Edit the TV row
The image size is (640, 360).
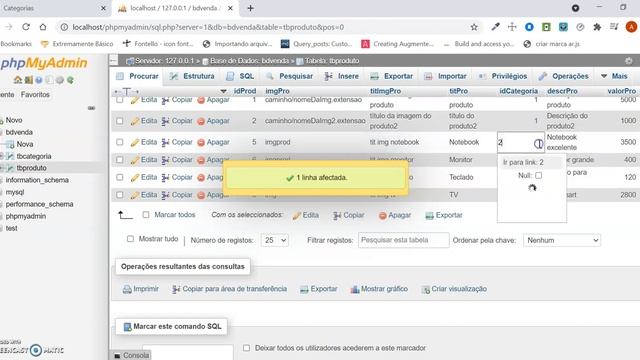[144, 195]
